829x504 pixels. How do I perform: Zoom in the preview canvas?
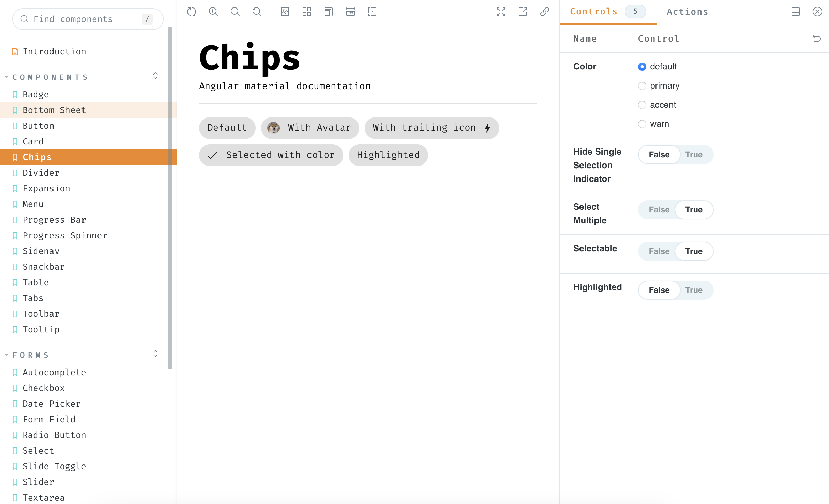tap(213, 12)
